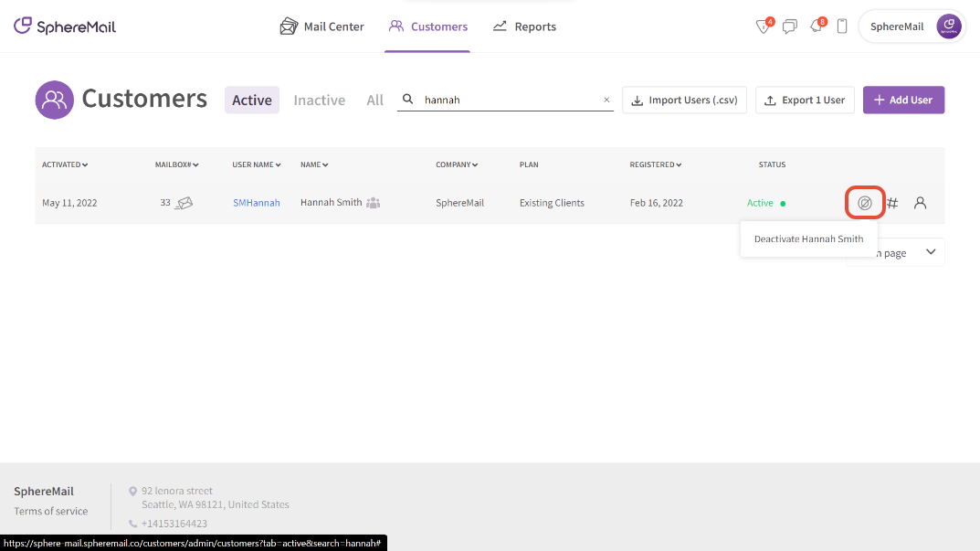Click the group icon next to Hannah Smith
The image size is (980, 551).
(x=374, y=203)
